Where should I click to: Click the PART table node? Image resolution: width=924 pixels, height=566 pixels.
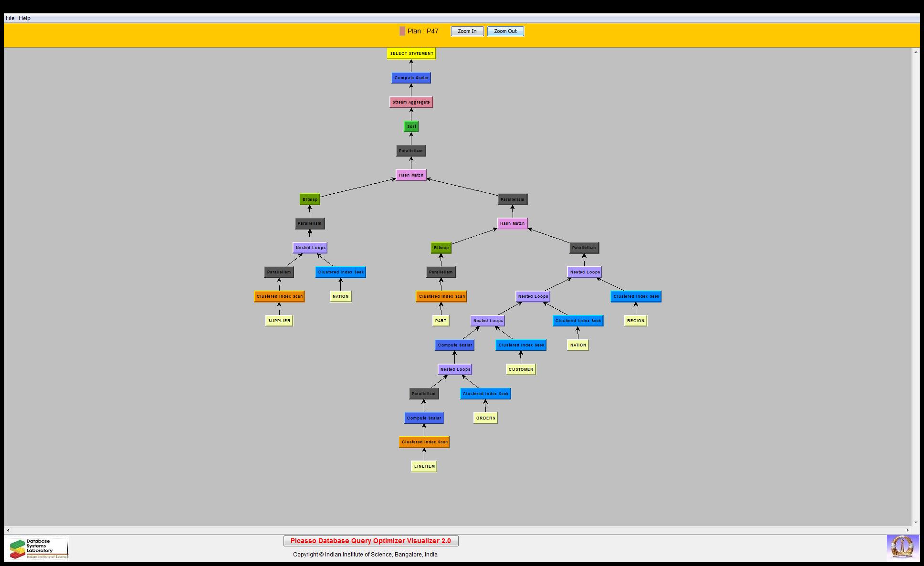441,321
